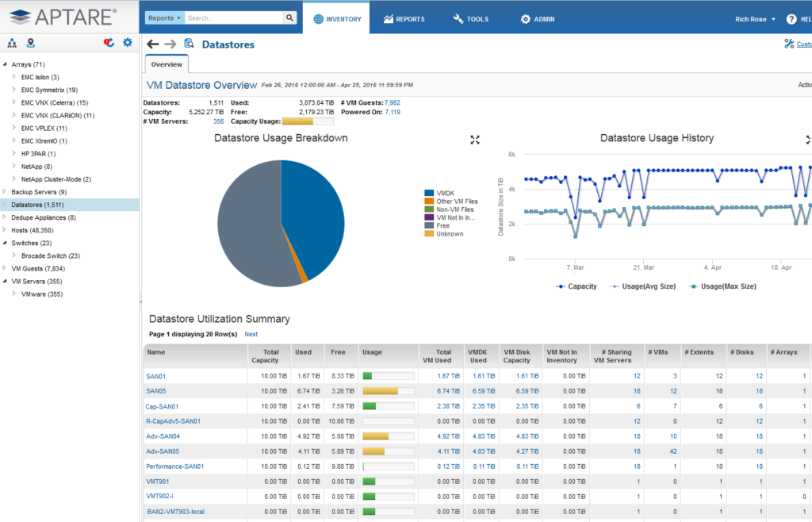Open the SAN05 datastore link

click(x=155, y=391)
